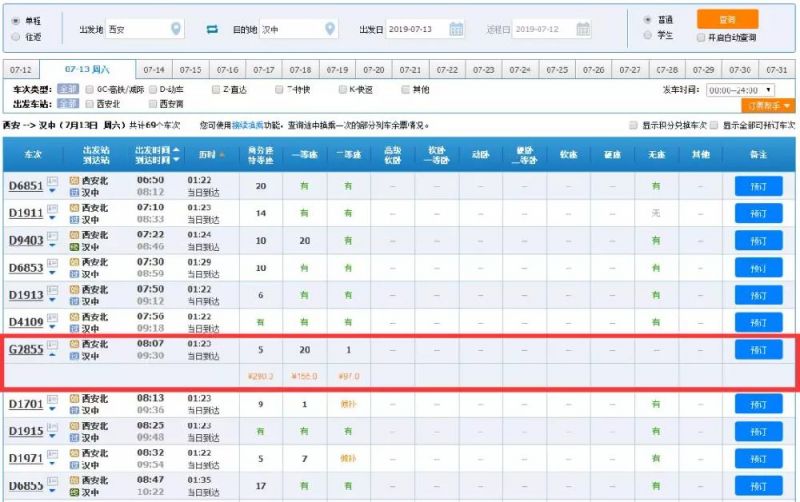The width and height of the screenshot is (800, 502).
Task: Enable the 开启自动查询 auto query checkbox
Action: [701, 37]
